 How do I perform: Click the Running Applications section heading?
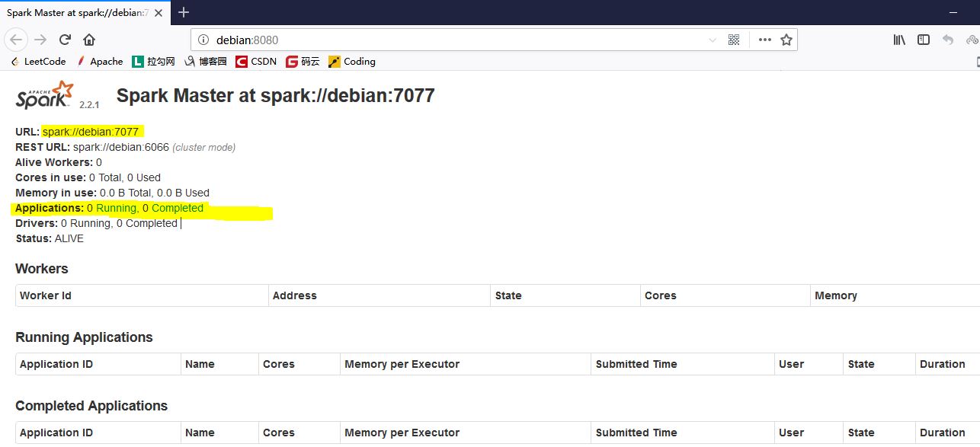[x=84, y=337]
